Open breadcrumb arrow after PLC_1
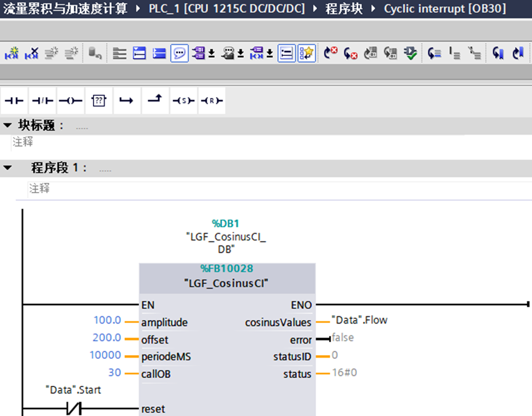Viewport: 532px width, 416px height. pos(315,9)
